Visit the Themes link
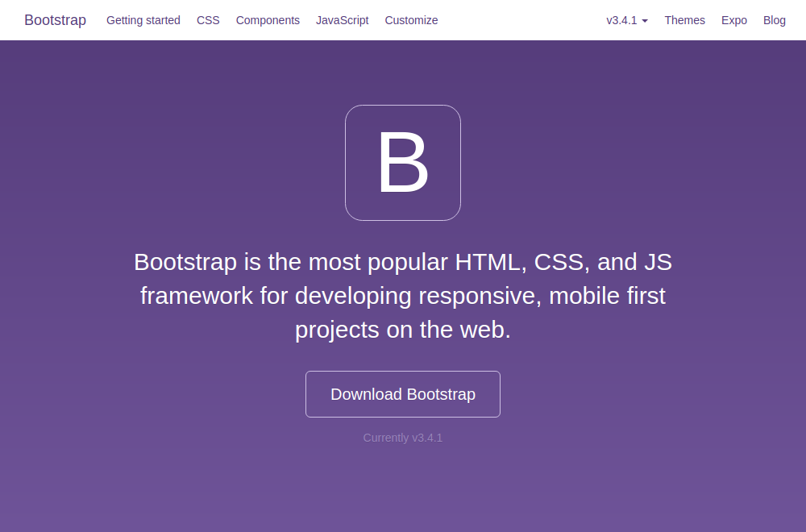 tap(684, 20)
